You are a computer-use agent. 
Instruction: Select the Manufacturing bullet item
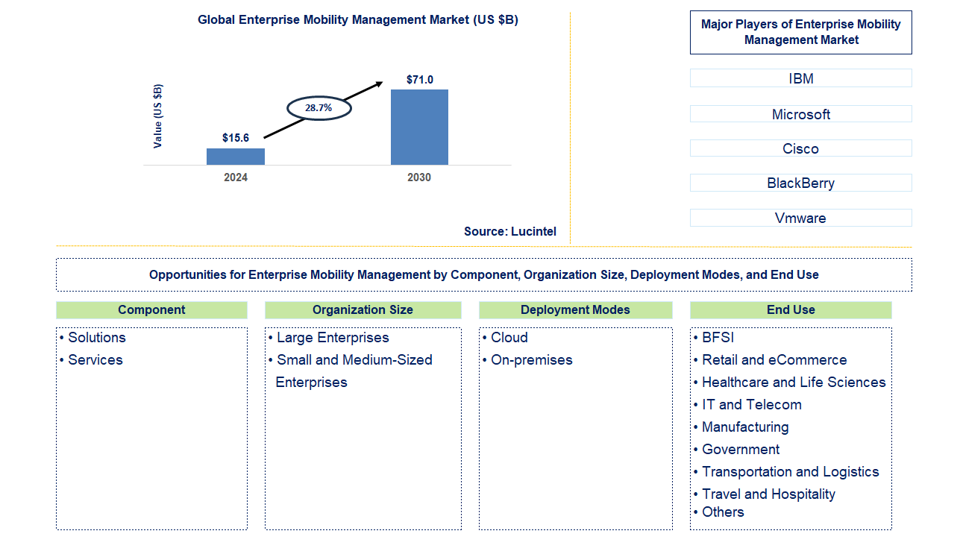click(741, 427)
